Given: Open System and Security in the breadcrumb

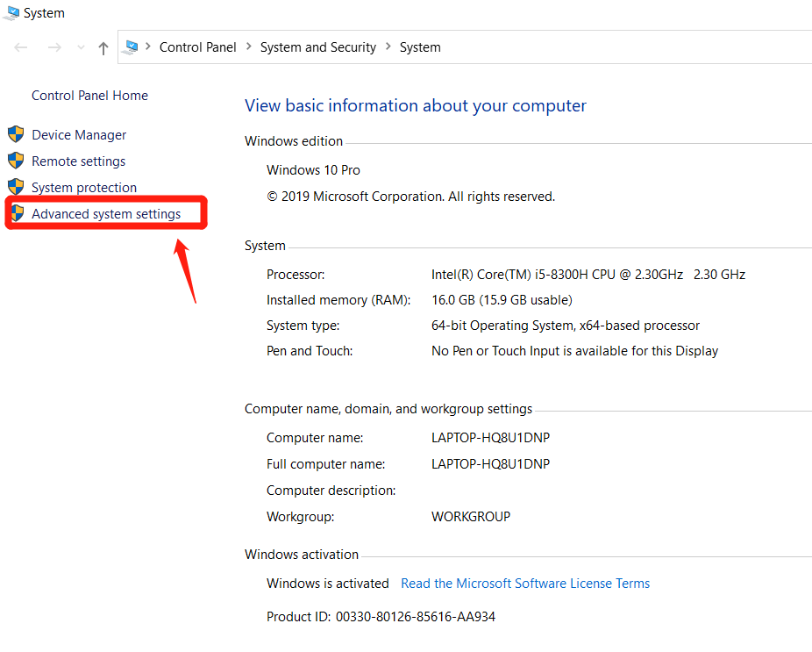Looking at the screenshot, I should tap(318, 47).
